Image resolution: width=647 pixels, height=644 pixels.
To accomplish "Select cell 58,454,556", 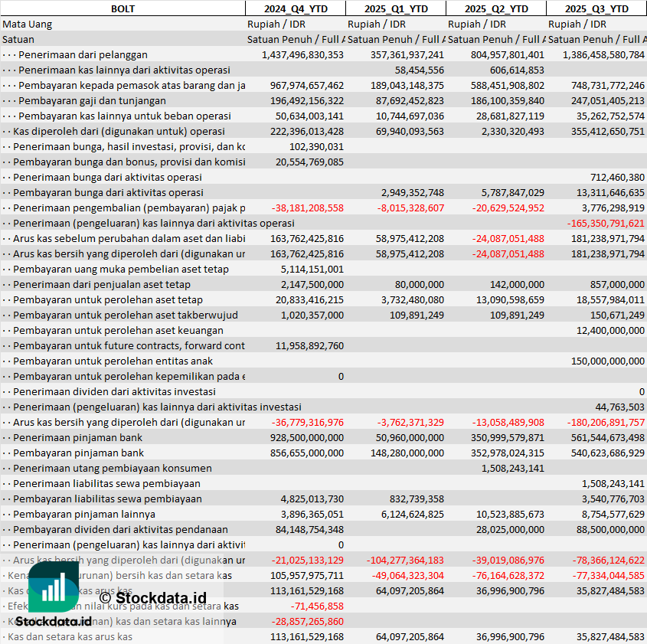I will point(420,70).
